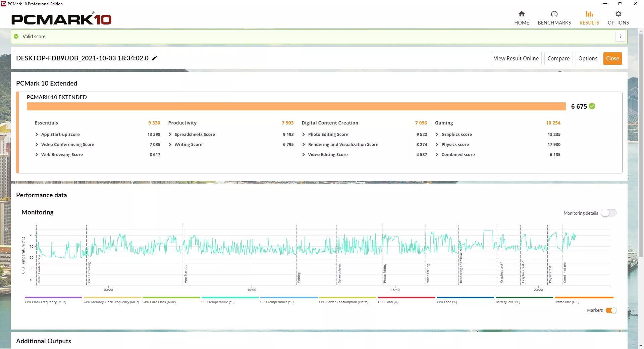Click the PCMark 10 title bar app icon
The image size is (644, 349).
click(3, 4)
